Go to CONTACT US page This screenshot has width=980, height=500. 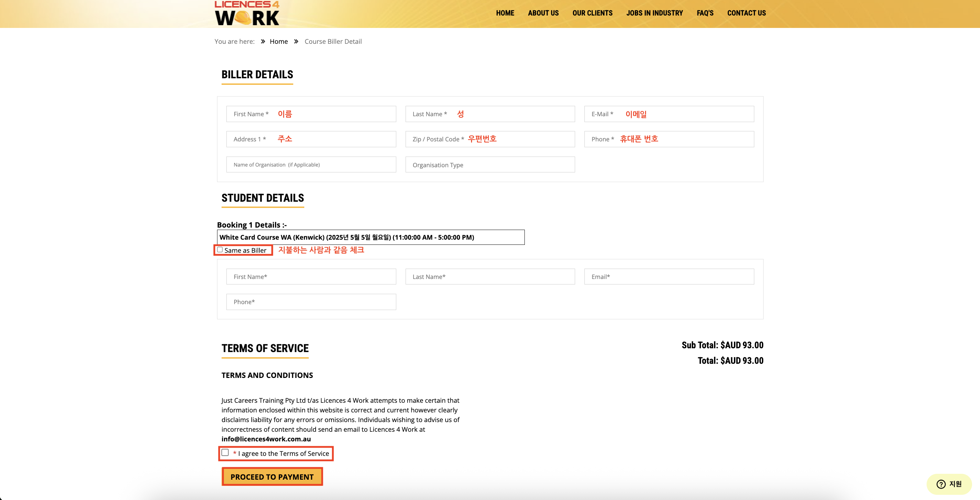point(746,13)
